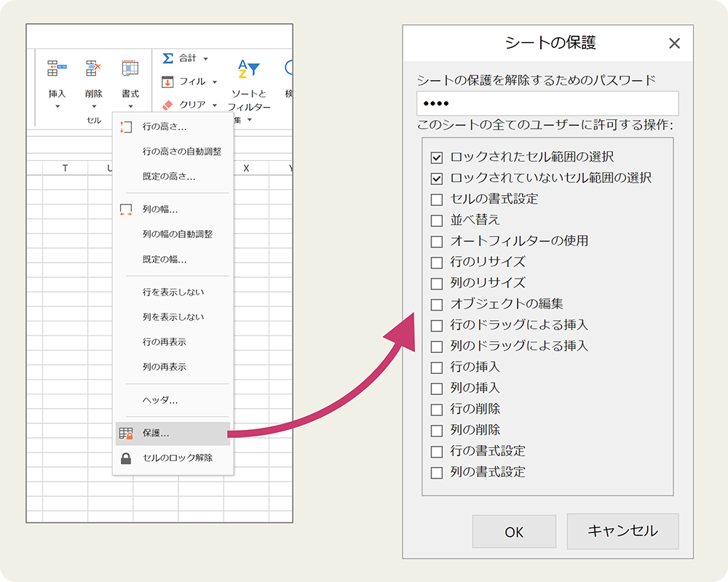This screenshot has height=582, width=728.
Task: Click the lock icon for セルのロック解除
Action: [x=126, y=458]
